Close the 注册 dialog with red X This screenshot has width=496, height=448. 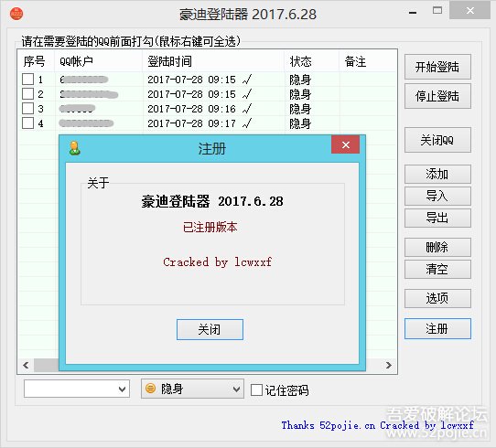click(x=345, y=144)
